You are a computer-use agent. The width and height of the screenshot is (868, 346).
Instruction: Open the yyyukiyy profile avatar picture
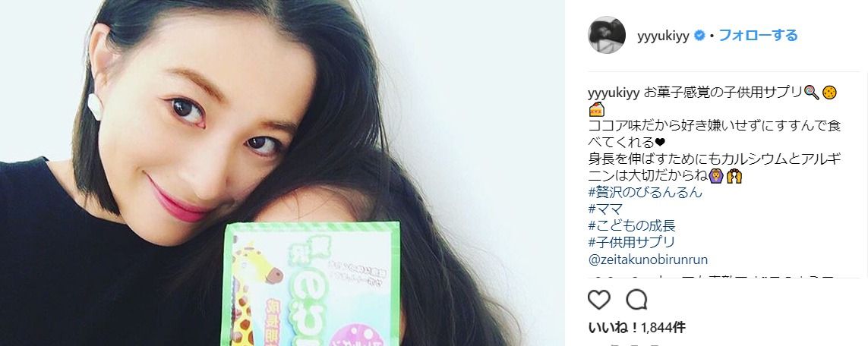606,35
